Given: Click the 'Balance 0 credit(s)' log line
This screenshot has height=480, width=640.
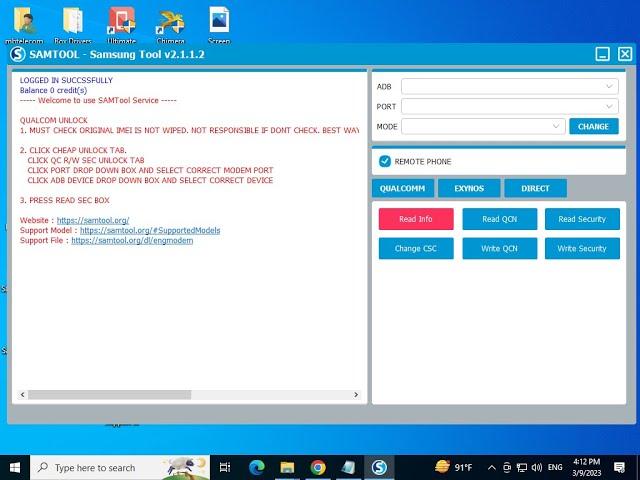Looking at the screenshot, I should point(53,90).
